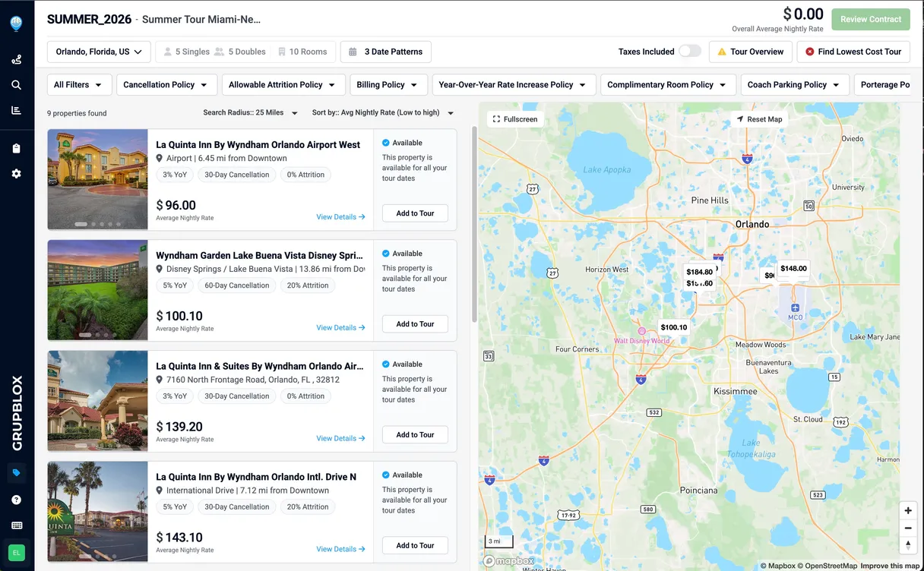This screenshot has width=924, height=571.
Task: Open La Quinta Intl. Drive N photo thumbnail
Action: [x=97, y=512]
